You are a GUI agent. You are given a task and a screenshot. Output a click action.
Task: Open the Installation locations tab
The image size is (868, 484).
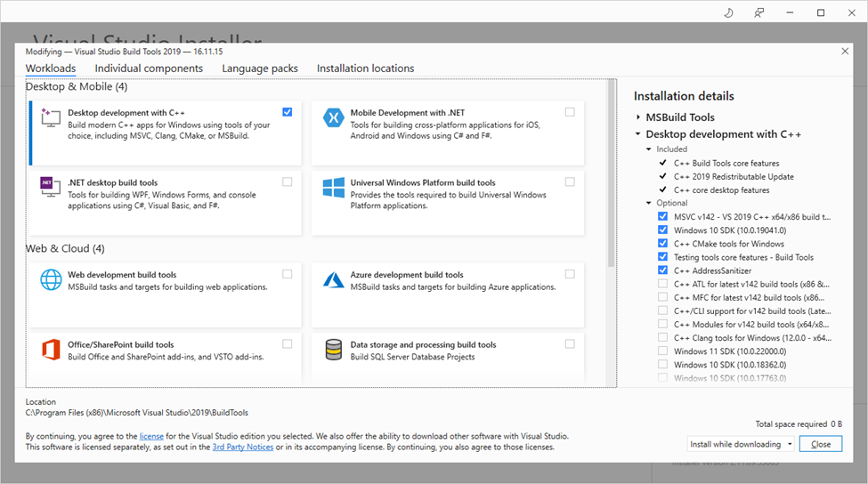365,68
